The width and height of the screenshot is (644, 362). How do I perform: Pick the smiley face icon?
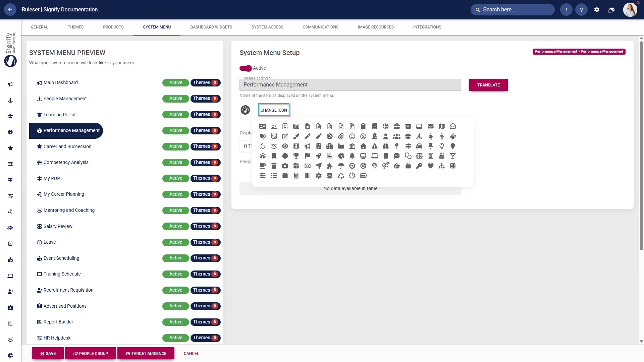pos(352,136)
